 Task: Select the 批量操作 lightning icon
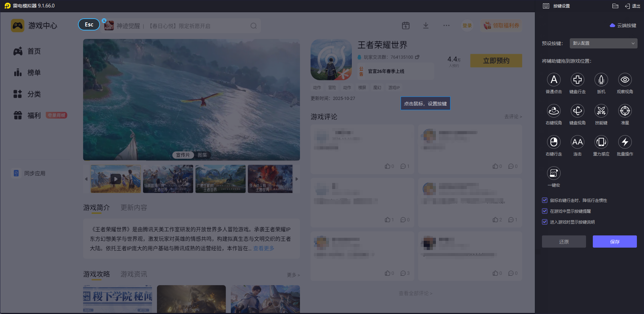[x=625, y=142]
